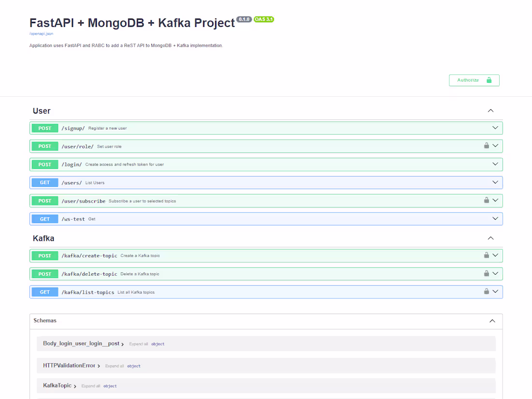Screen dimensions: 532x399
Task: Click the lock icon on /user/role/ endpoint
Action: [x=487, y=145]
